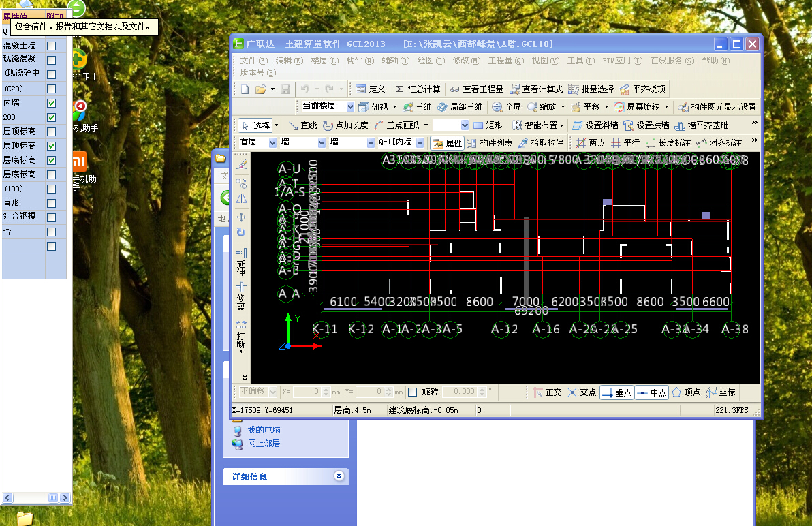Check the 直形 property checkbox
Viewport: 812px width, 526px height.
tap(51, 204)
